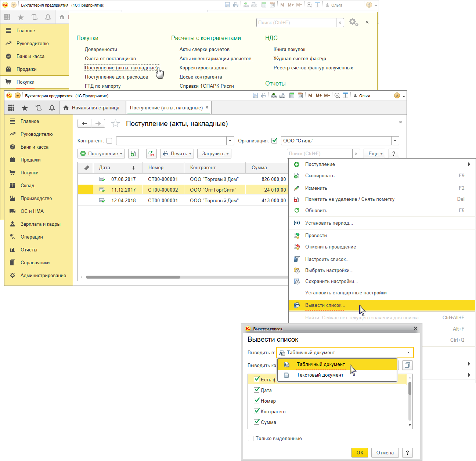
Task: Open Книга покупок link in back window
Action: click(289, 49)
